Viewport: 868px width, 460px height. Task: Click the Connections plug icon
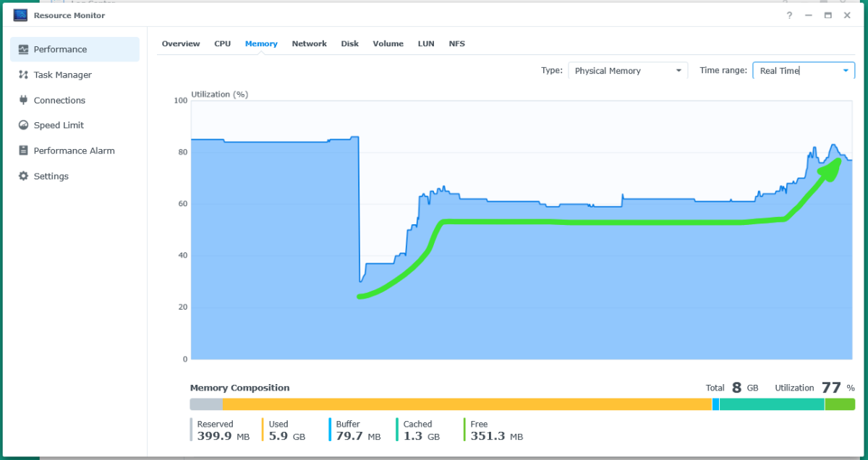tap(23, 101)
